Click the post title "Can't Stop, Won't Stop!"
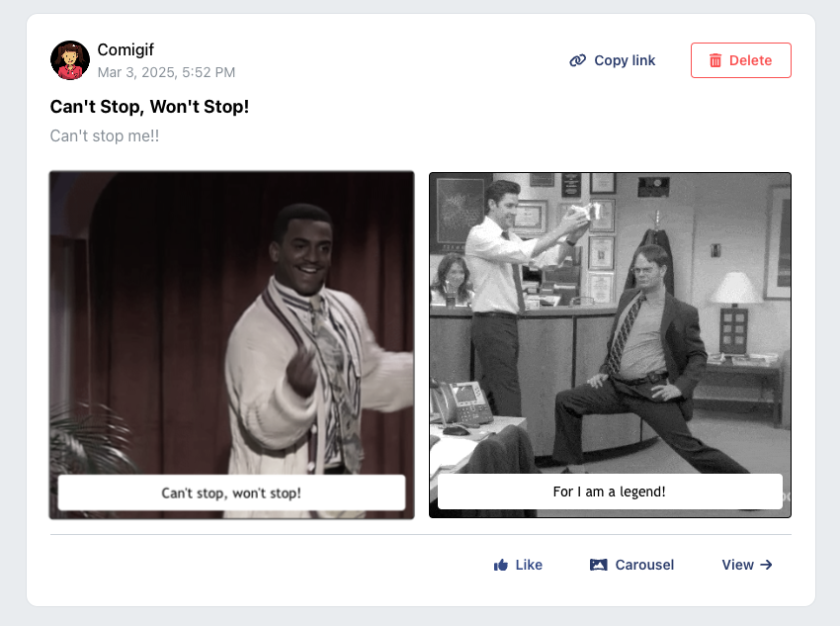 (149, 107)
